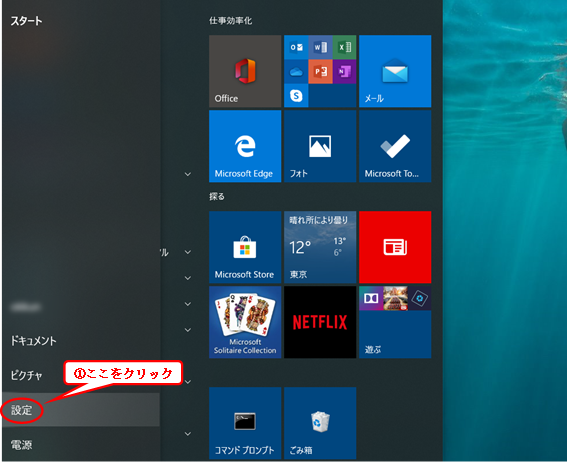Image resolution: width=567 pixels, height=462 pixels.
Task: Open the Excel small tile
Action: pyautogui.click(x=344, y=47)
